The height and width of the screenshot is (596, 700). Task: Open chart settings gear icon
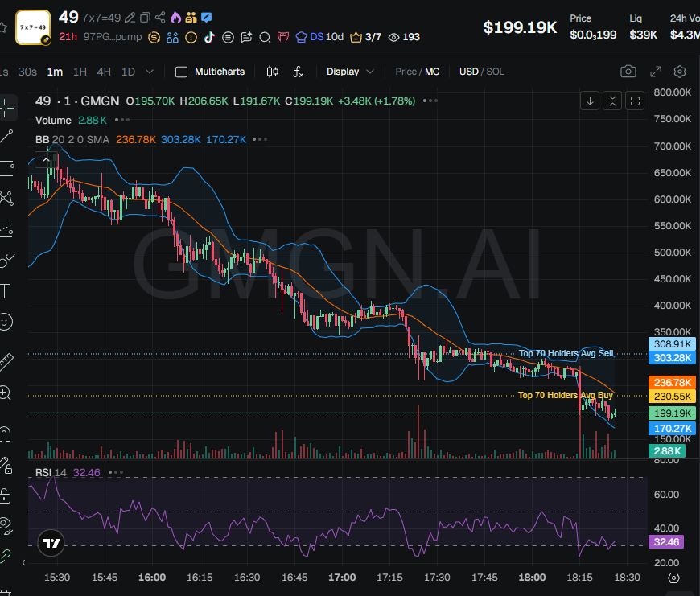(x=679, y=72)
